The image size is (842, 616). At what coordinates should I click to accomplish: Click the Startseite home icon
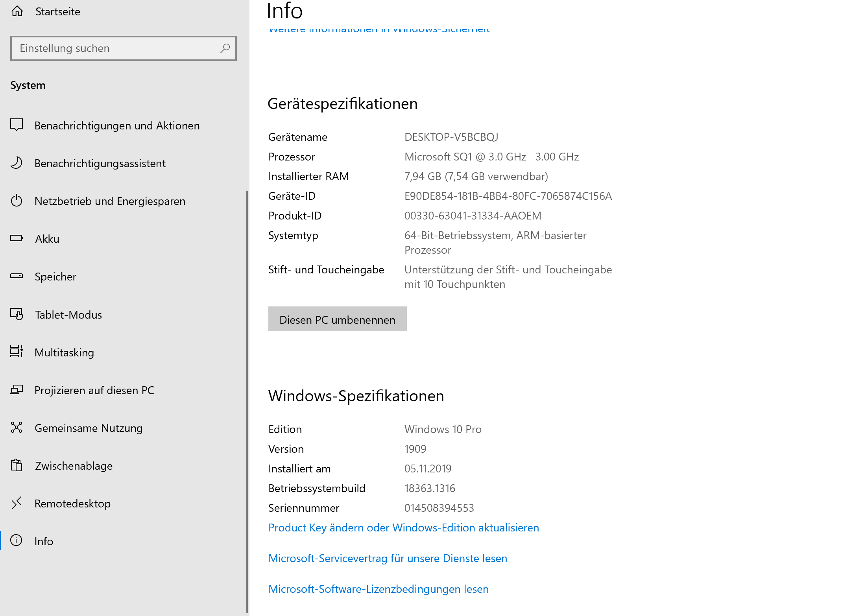coord(17,11)
